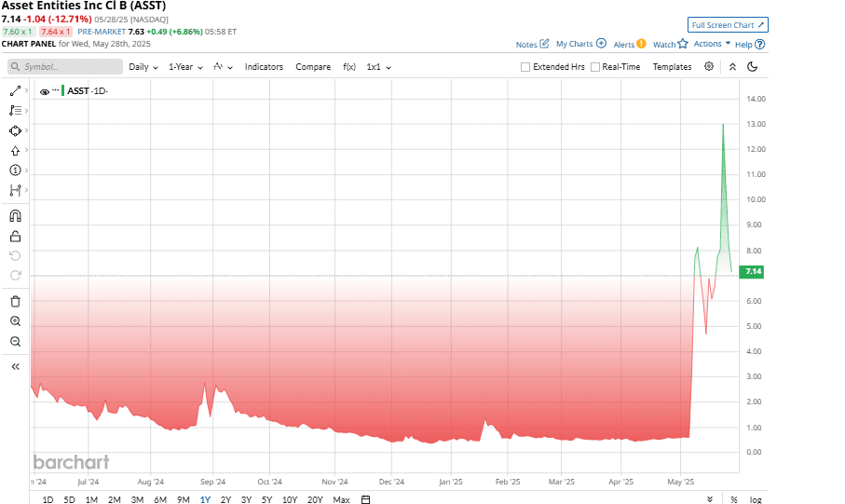Select the 5Y time range tab
Viewport: 845px width, 504px height.
coord(268,499)
